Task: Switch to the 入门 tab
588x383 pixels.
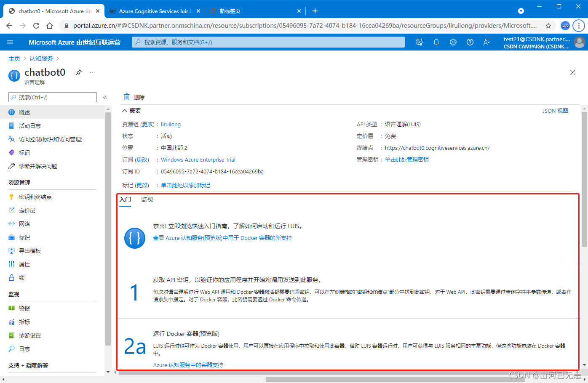Action: (125, 199)
